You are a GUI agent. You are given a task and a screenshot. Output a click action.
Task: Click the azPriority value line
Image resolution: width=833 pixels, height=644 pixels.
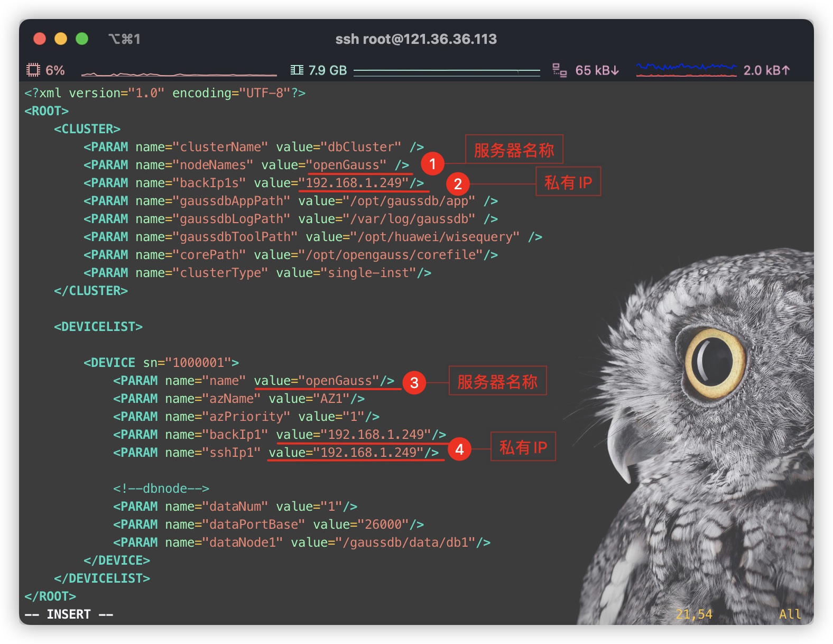point(246,417)
